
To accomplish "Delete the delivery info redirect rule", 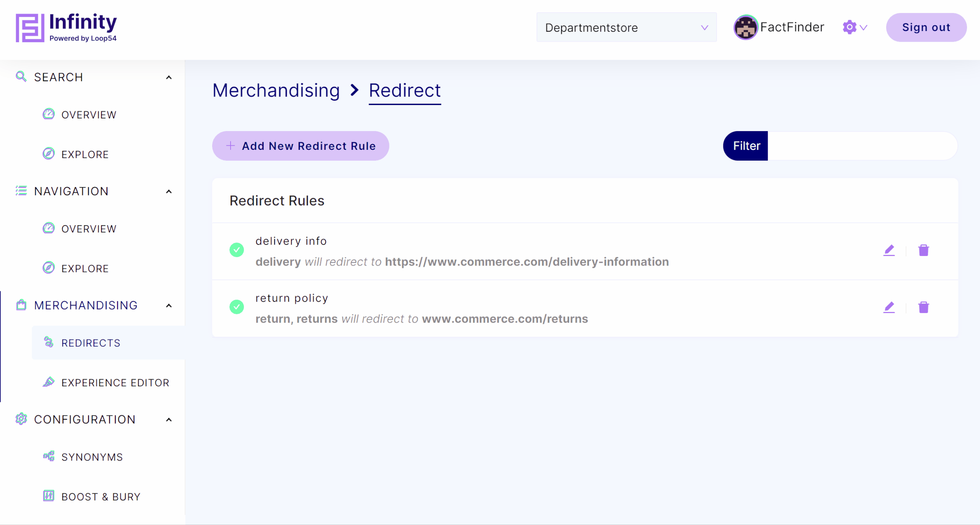I will pyautogui.click(x=923, y=250).
